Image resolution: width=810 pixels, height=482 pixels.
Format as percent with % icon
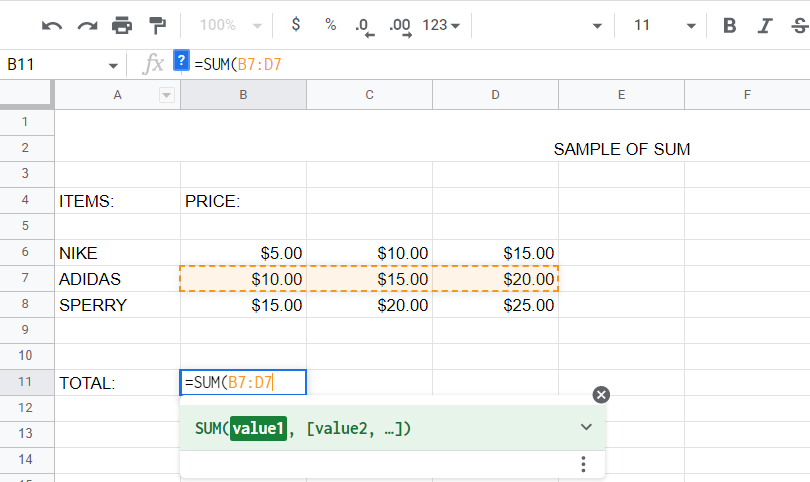click(x=331, y=25)
